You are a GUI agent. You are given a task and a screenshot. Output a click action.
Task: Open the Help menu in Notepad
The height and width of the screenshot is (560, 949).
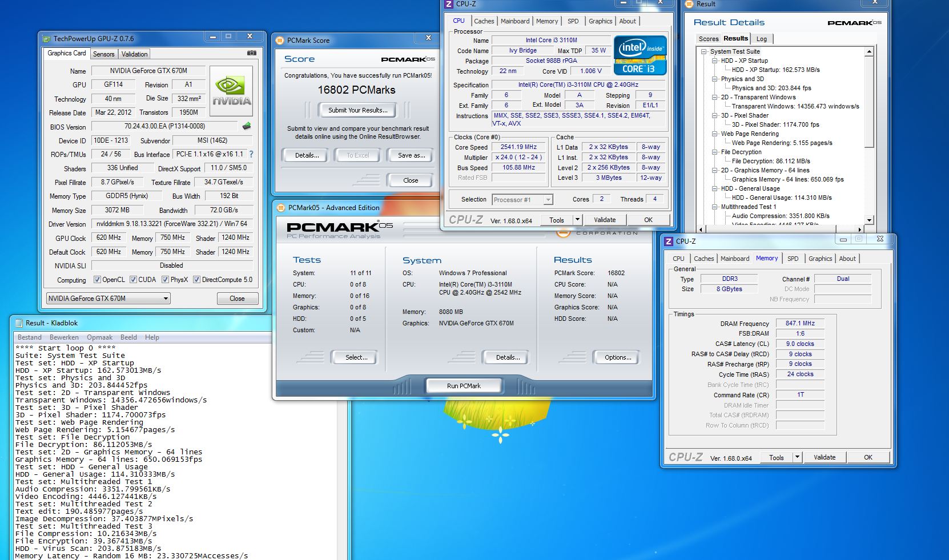coord(152,337)
